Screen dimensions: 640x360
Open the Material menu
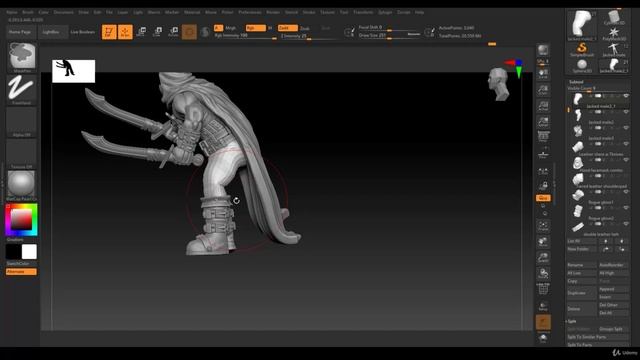(x=192, y=12)
